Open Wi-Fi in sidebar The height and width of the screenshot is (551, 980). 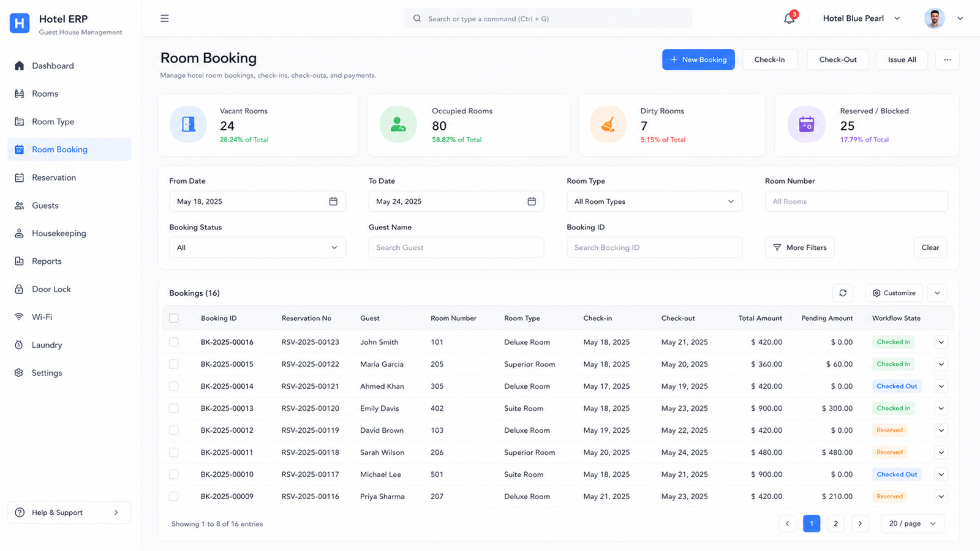point(69,317)
